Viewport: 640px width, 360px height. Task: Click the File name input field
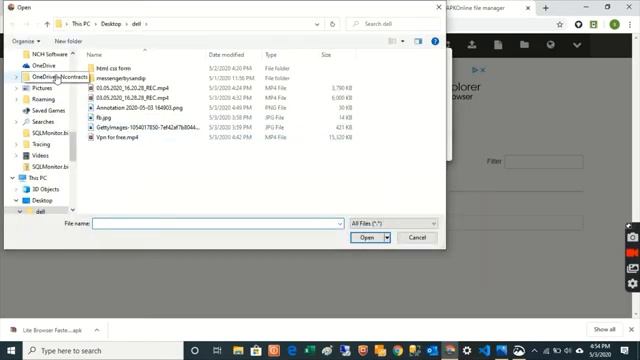coord(215,224)
